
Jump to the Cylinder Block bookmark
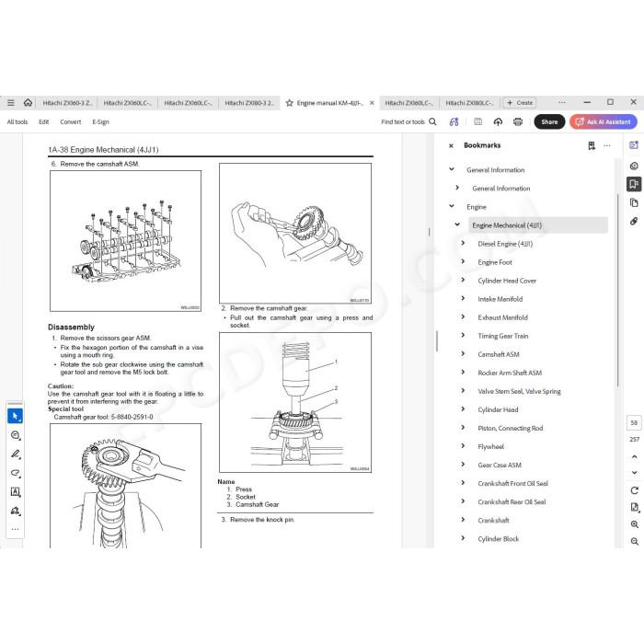499,539
